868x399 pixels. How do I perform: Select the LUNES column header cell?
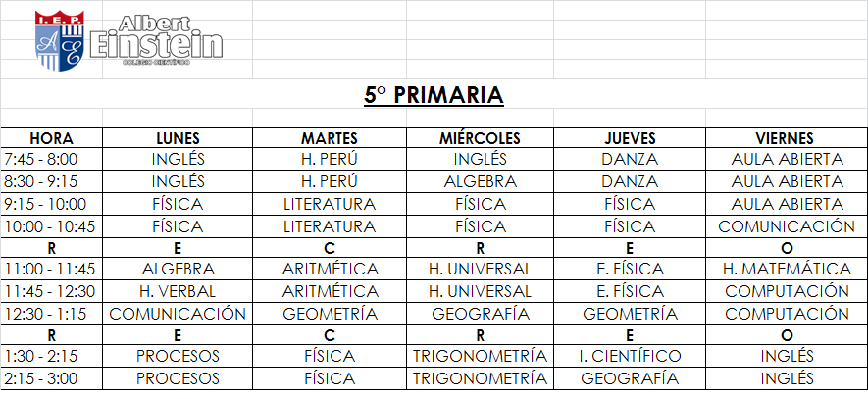[179, 138]
